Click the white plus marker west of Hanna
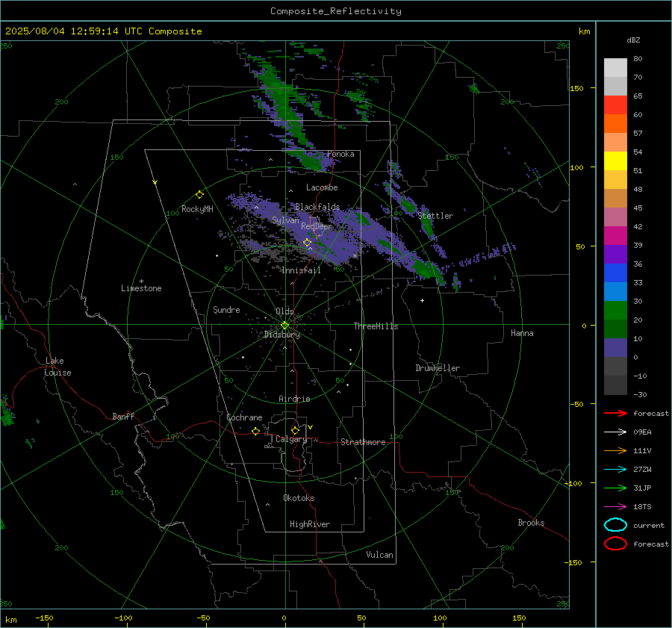The image size is (672, 628). coord(422,300)
